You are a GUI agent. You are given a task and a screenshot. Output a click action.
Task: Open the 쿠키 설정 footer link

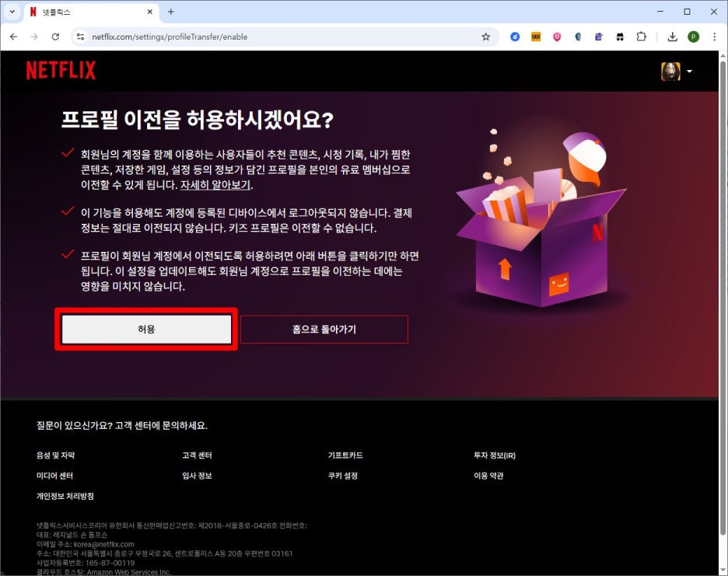(343, 476)
